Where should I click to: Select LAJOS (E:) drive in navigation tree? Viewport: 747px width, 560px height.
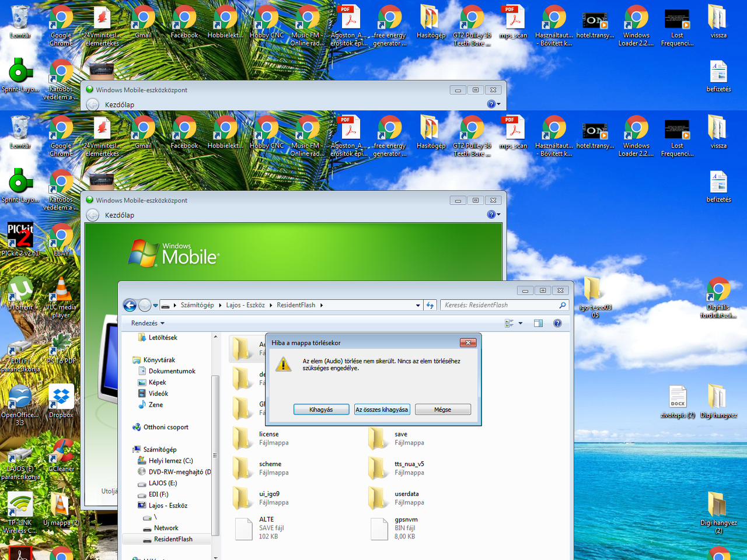tap(158, 483)
